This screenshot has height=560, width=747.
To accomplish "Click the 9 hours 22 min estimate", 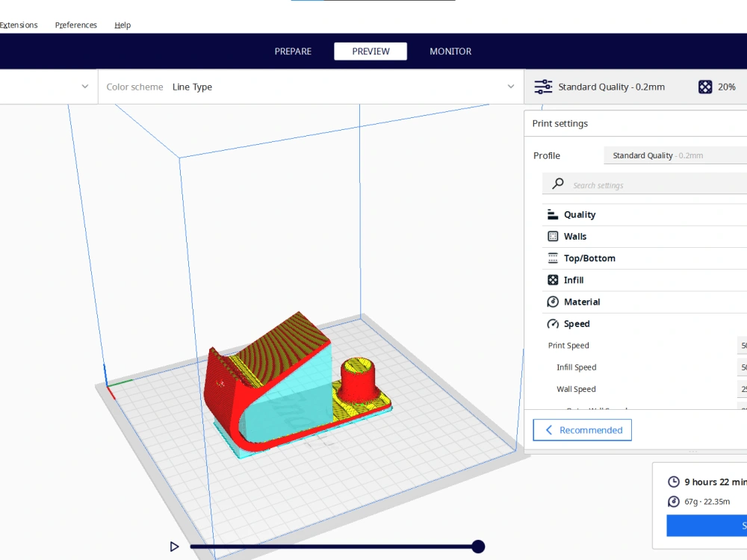I will pyautogui.click(x=716, y=482).
